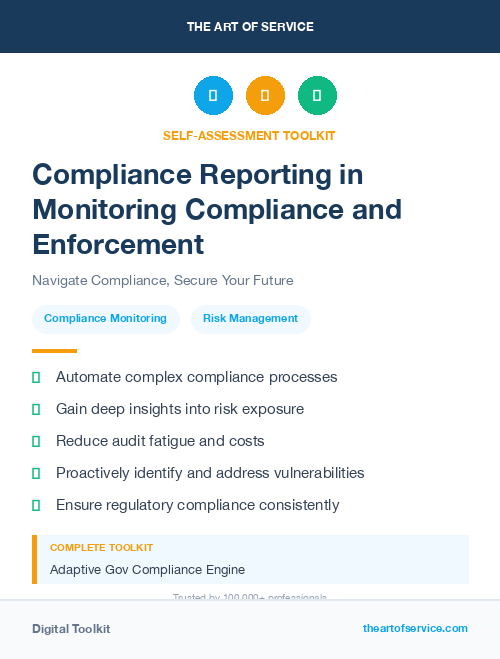Click bullet icon beside Ensure regulatory compliance
This screenshot has width=500, height=659.
[x=36, y=505]
